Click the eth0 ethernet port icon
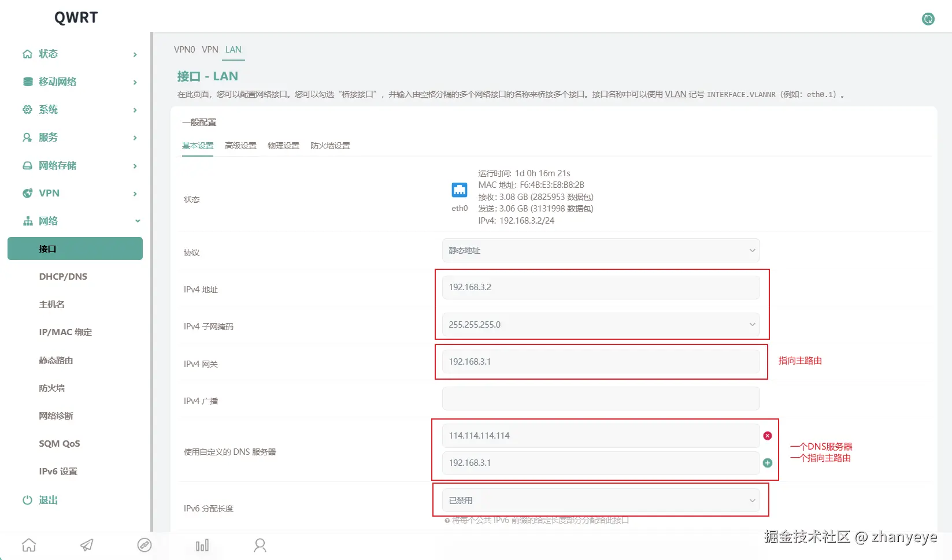 click(x=460, y=190)
